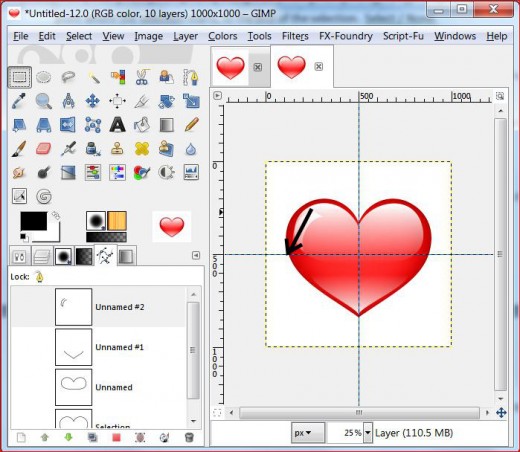The width and height of the screenshot is (520, 452).
Task: Select the Unnamed #1 path thumbnail
Action: coord(73,347)
